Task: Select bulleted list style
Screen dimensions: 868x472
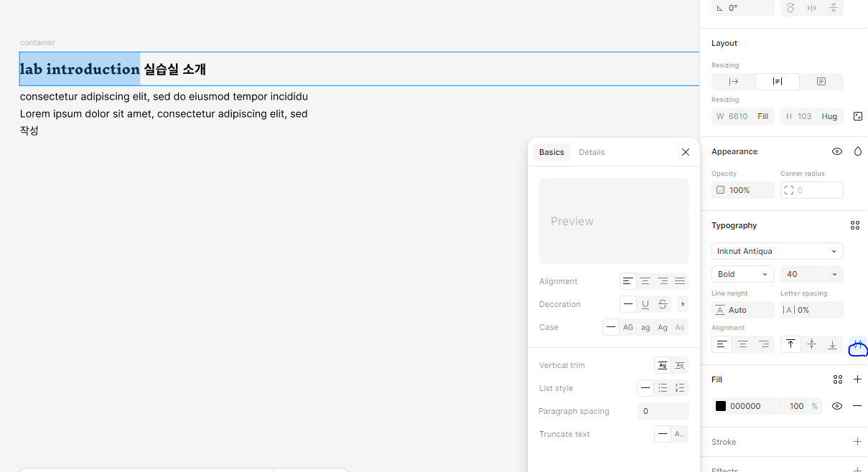Action: [663, 388]
